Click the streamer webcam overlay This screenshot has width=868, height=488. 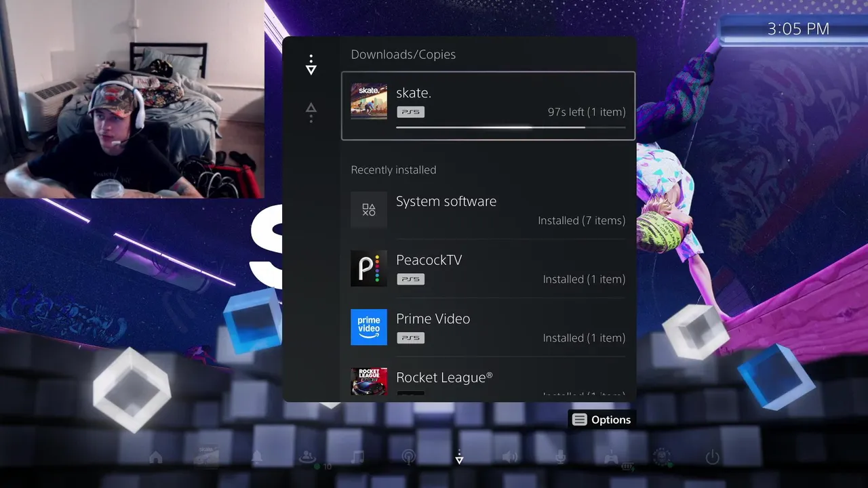tap(132, 99)
